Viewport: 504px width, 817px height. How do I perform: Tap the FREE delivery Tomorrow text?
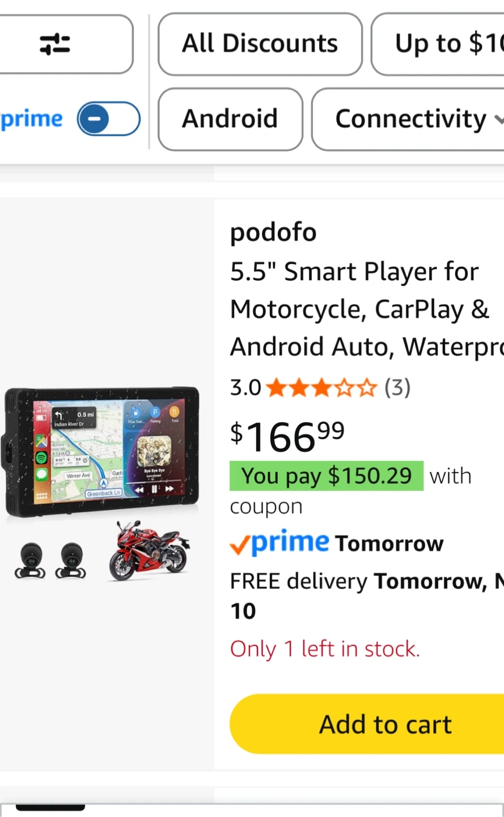pyautogui.click(x=363, y=582)
